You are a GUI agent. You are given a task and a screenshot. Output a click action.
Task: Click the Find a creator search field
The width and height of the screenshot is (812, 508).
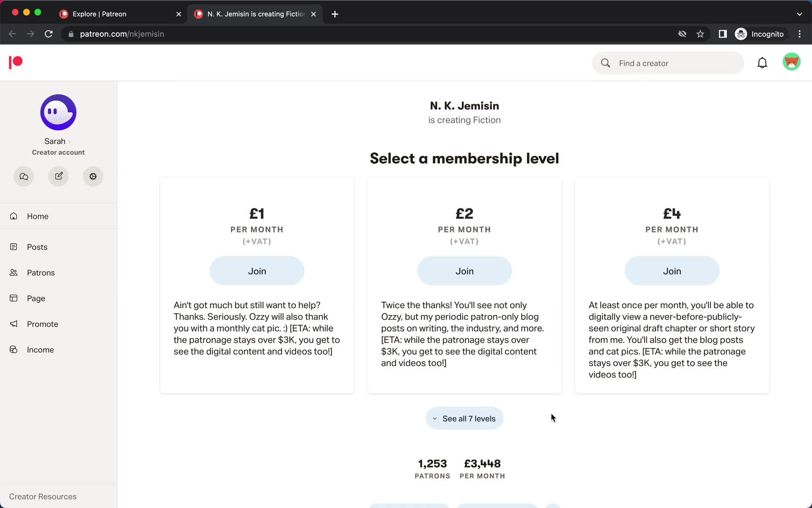[x=668, y=63]
